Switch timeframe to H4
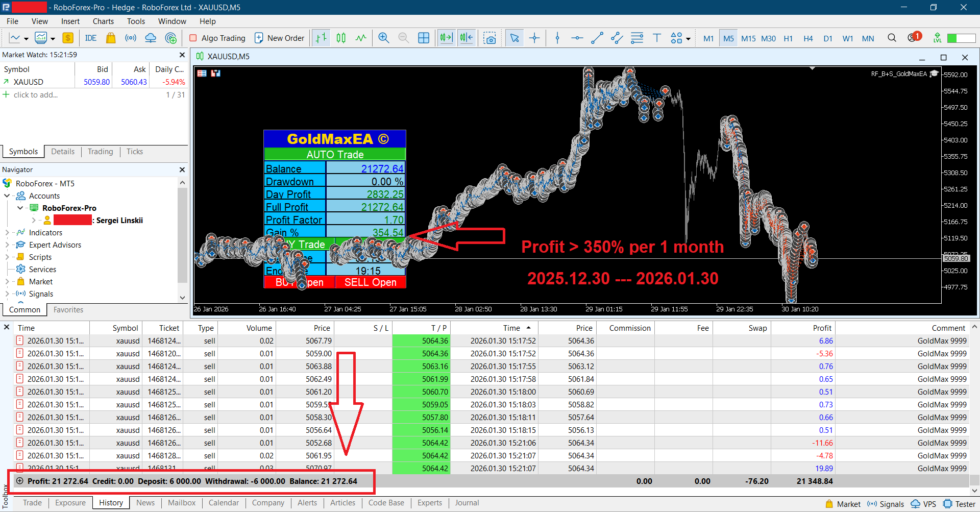The height and width of the screenshot is (512, 980). [808, 38]
